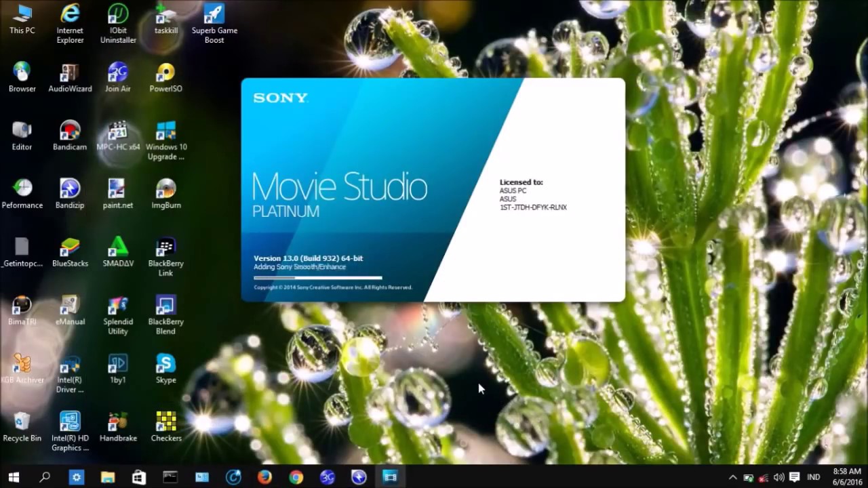868x488 pixels.
Task: Select the Browser desktop icon
Action: 22,78
